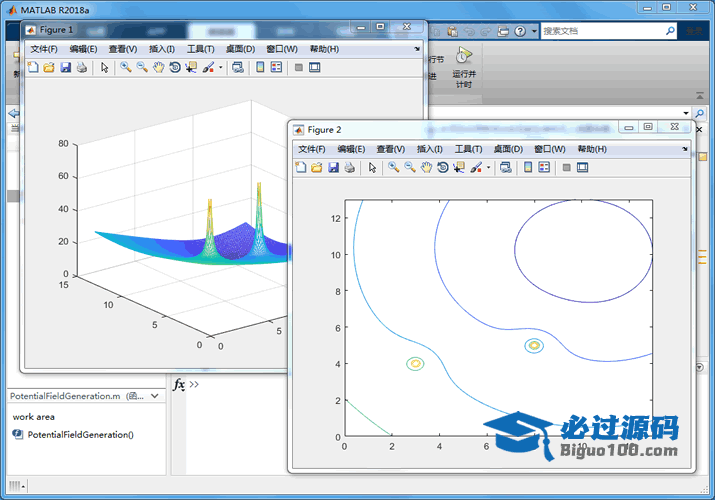Viewport: 715px width, 500px height.
Task: Open MATLAB help question mark icon
Action: click(520, 31)
